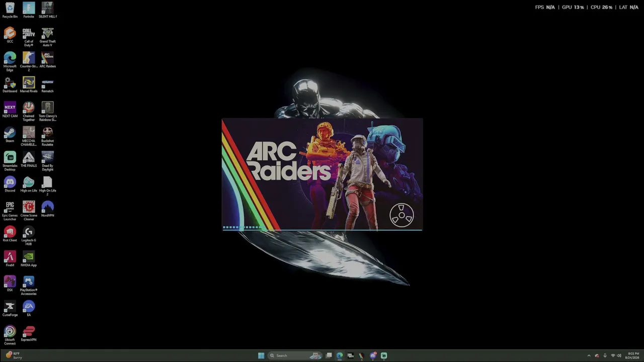Open the network status tray icon

point(613,355)
